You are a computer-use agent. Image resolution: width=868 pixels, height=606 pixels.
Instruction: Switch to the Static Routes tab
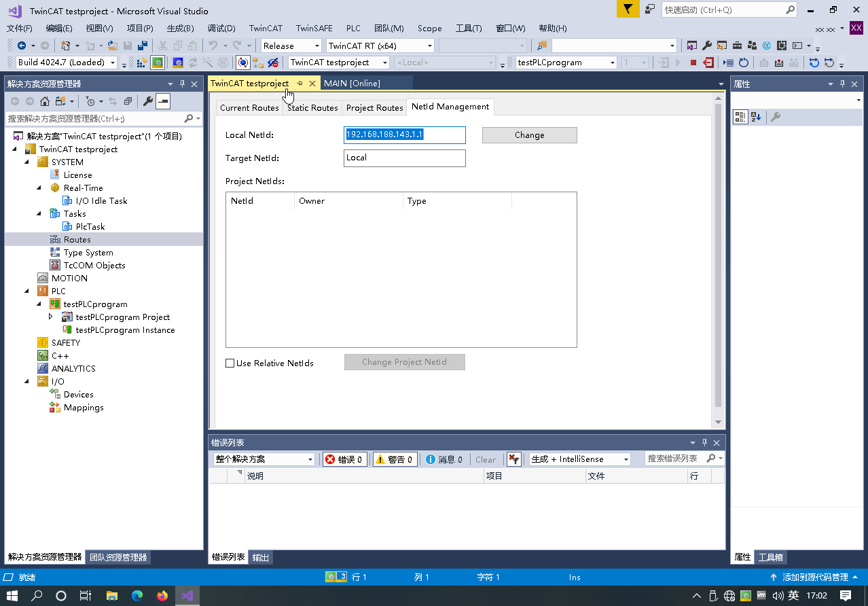(x=312, y=107)
